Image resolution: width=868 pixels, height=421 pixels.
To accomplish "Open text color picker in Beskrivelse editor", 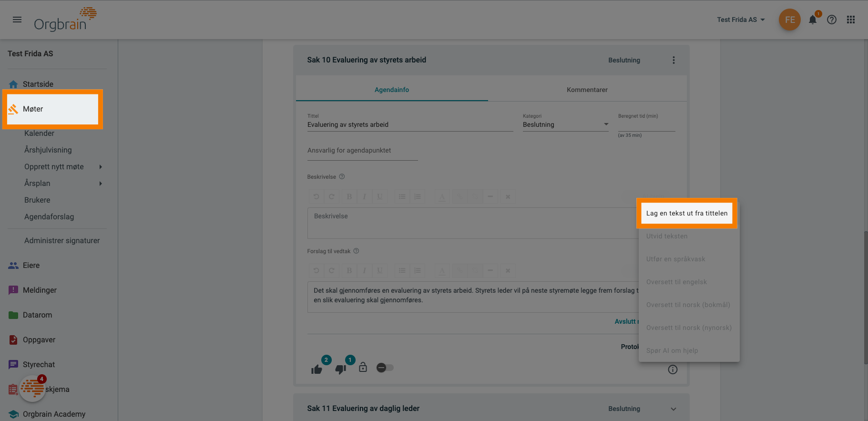I will (442, 196).
